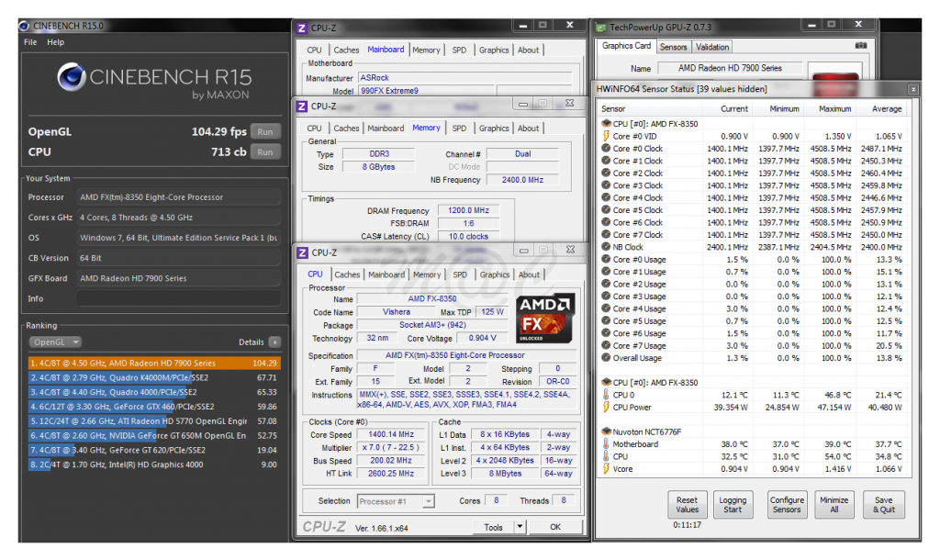Click the CPU-Z Memory window Z icon
The width and height of the screenshot is (940, 560).
click(x=301, y=106)
